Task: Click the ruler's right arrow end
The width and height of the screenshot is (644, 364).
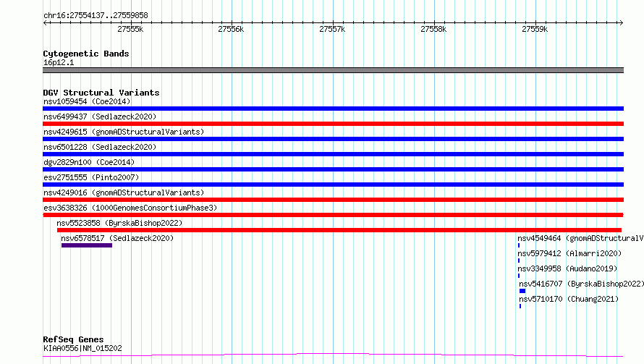Action: pyautogui.click(x=621, y=22)
